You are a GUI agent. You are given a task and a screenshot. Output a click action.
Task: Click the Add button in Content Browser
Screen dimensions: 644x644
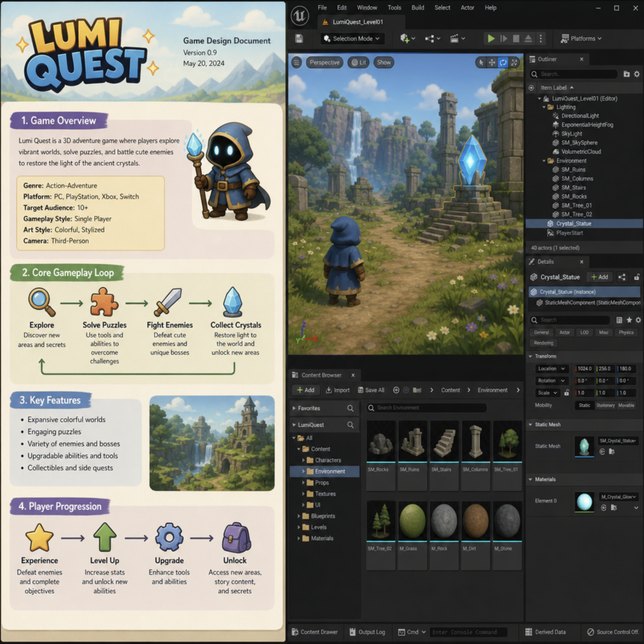306,390
